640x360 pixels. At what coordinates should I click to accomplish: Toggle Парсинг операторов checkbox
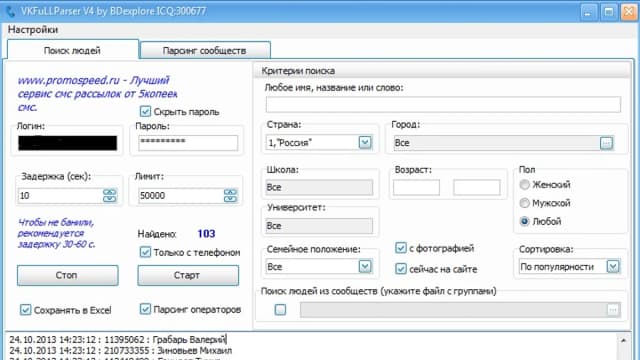(x=145, y=309)
